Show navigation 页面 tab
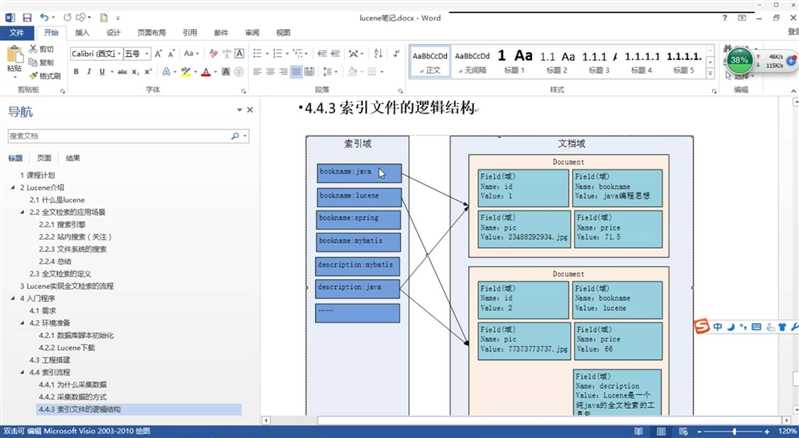The width and height of the screenshot is (799, 438). [x=44, y=158]
